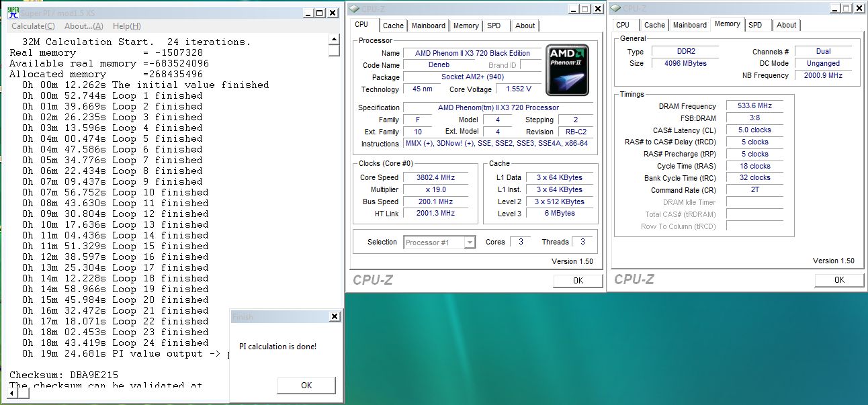868x405 pixels.
Task: Click the AMD Phenom II processor logo
Action: pyautogui.click(x=568, y=69)
